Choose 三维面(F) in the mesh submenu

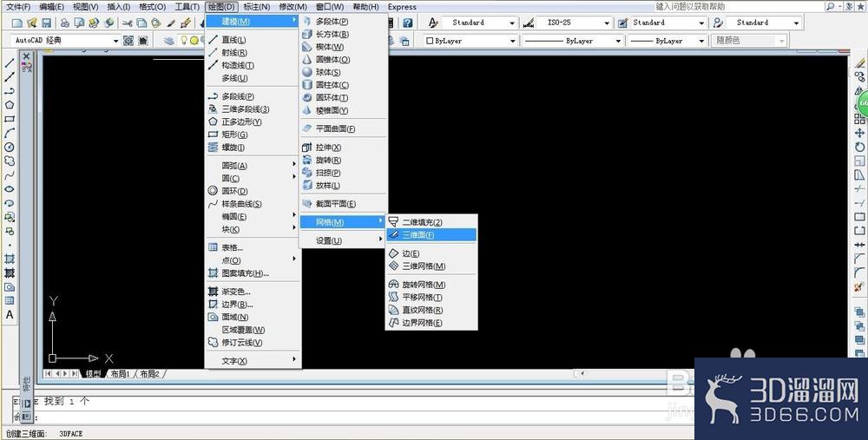coord(431,235)
